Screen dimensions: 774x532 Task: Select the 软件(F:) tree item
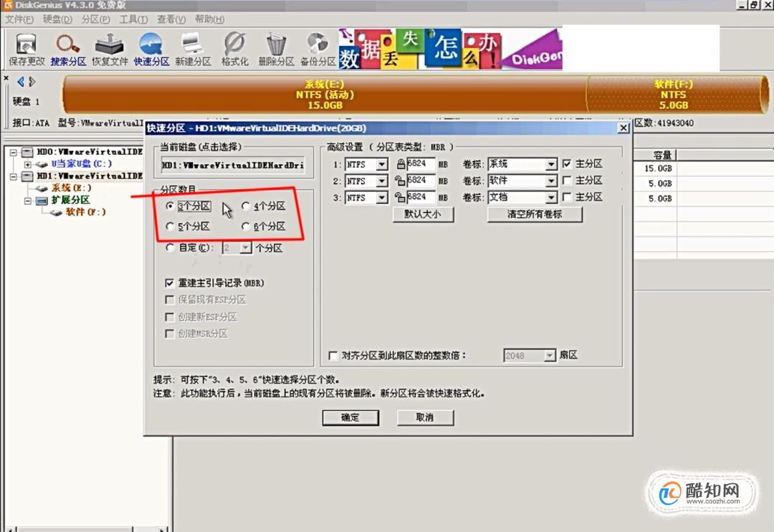[86, 212]
